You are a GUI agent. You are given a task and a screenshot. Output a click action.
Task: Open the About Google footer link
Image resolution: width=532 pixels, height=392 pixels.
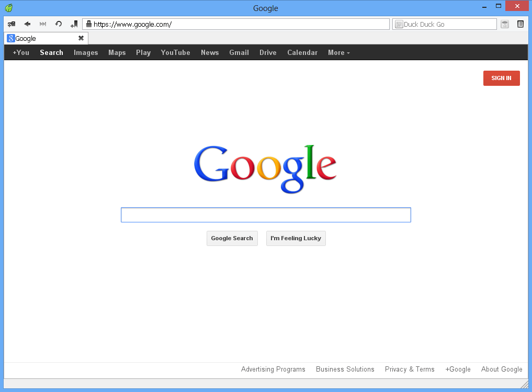click(x=502, y=369)
